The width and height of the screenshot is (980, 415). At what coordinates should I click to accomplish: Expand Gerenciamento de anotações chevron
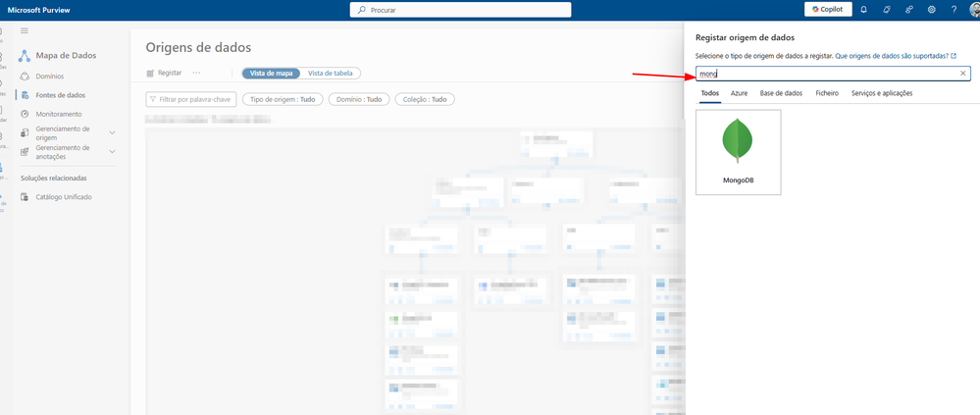113,152
